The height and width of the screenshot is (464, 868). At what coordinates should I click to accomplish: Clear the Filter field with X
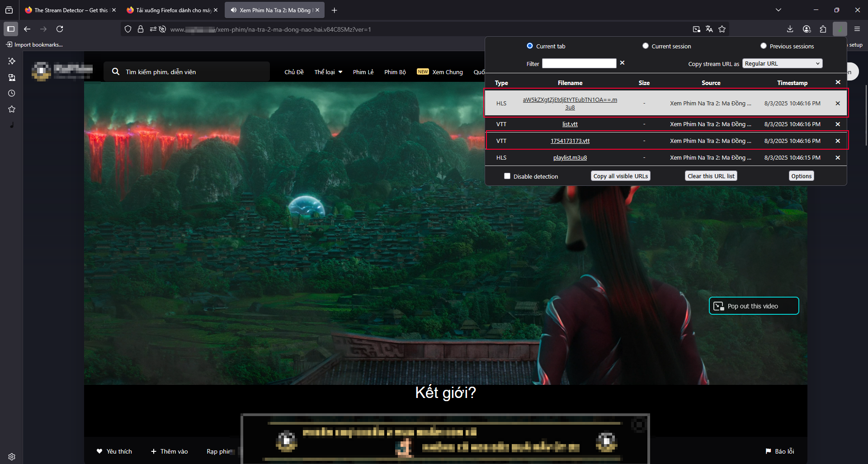click(x=622, y=63)
